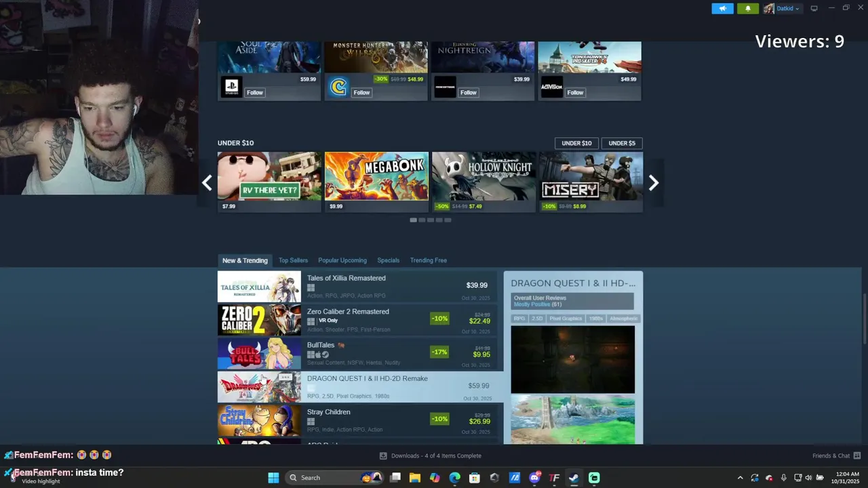Select the Atmospheric tag in preview panel
The height and width of the screenshot is (488, 868).
click(x=624, y=319)
